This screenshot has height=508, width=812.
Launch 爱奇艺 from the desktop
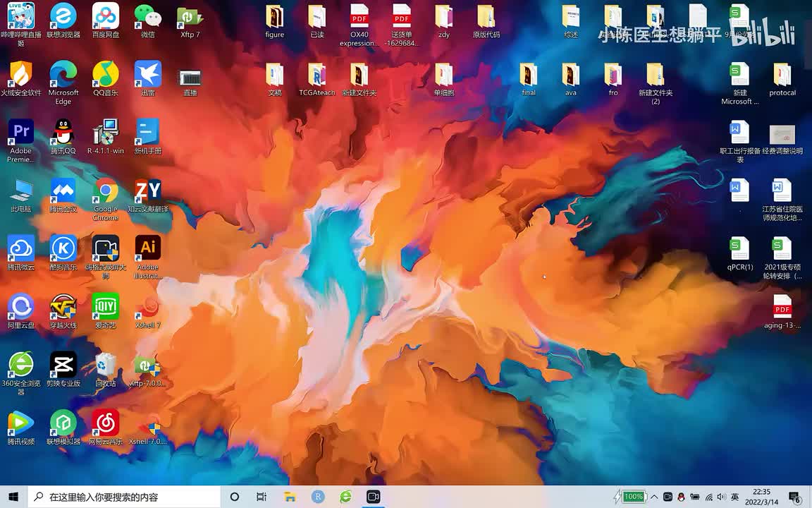(x=106, y=311)
